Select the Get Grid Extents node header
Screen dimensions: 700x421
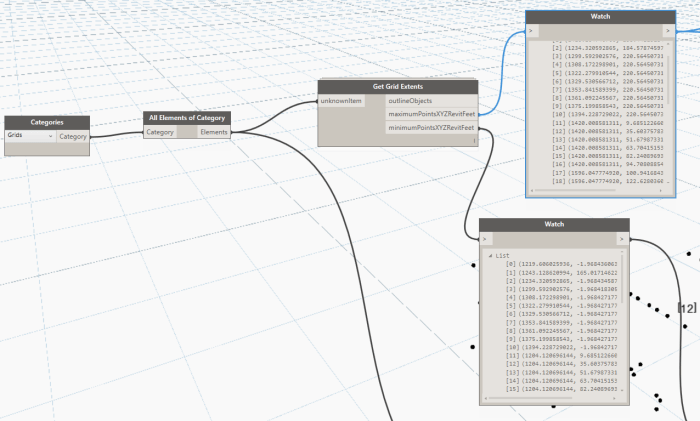[398, 87]
